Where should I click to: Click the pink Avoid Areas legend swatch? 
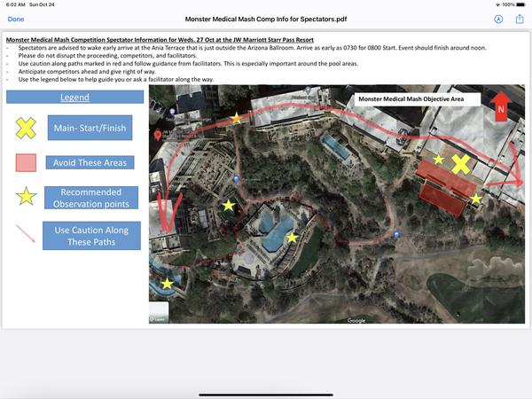click(26, 162)
